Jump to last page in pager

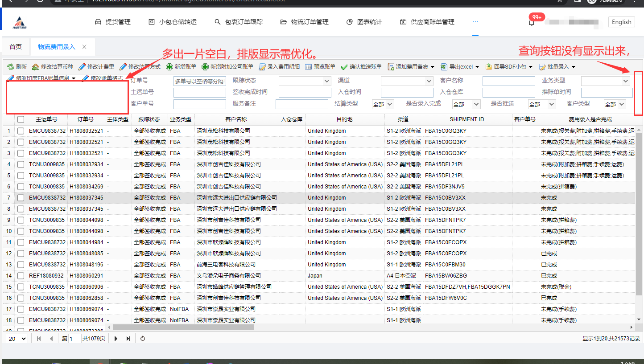[x=128, y=339]
